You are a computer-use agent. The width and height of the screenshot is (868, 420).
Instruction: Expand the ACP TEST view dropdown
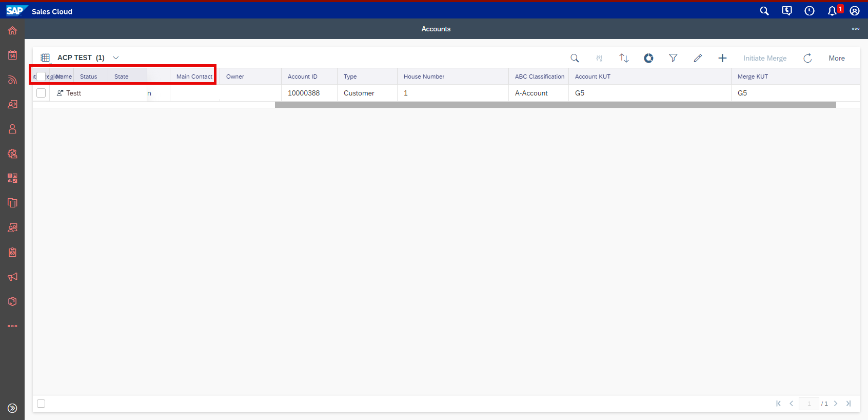[116, 58]
